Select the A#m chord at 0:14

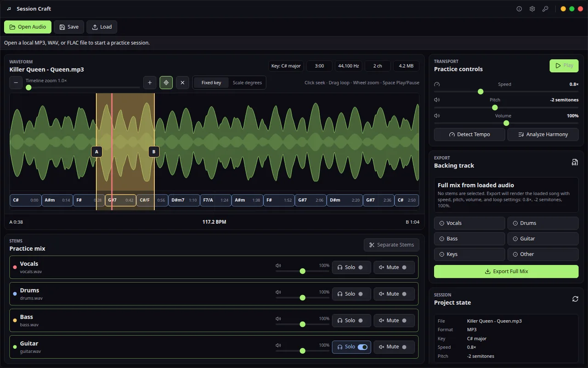tap(57, 200)
